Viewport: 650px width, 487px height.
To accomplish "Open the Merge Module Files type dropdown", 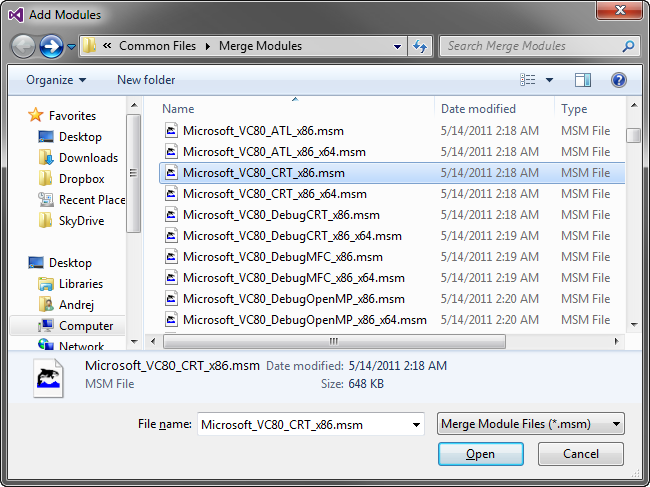I will [531, 424].
